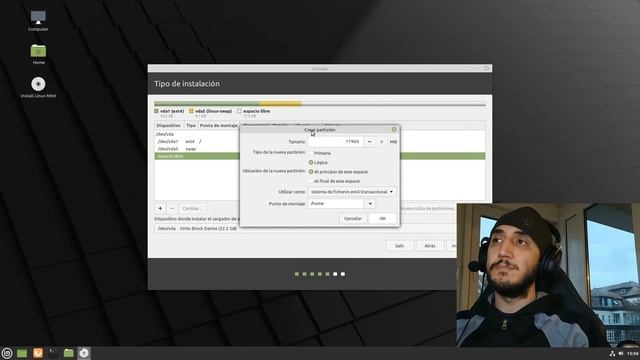640x360 pixels.
Task: Open the terminal from the taskbar
Action: point(53,353)
